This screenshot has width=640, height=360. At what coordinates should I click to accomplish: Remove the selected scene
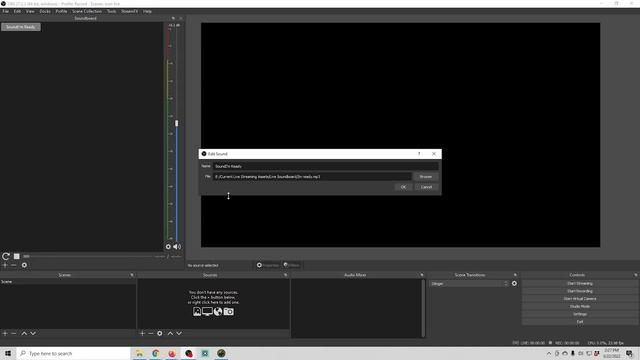[14, 333]
